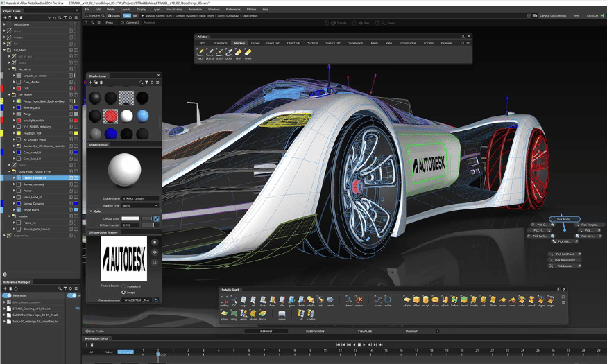
Task: Select the Image texture source radio
Action: (x=123, y=292)
